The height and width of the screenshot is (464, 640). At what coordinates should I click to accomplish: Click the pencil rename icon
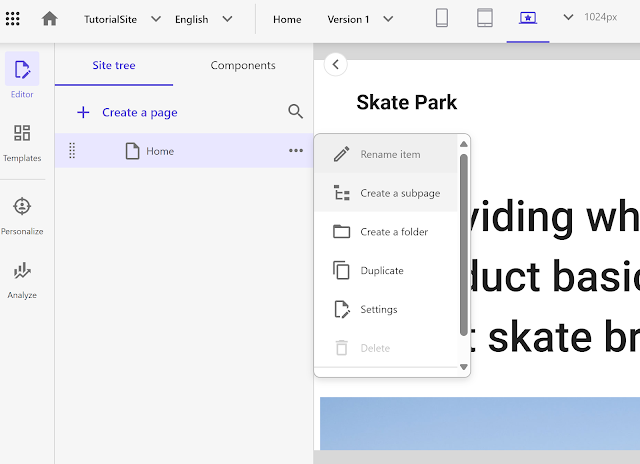(342, 154)
